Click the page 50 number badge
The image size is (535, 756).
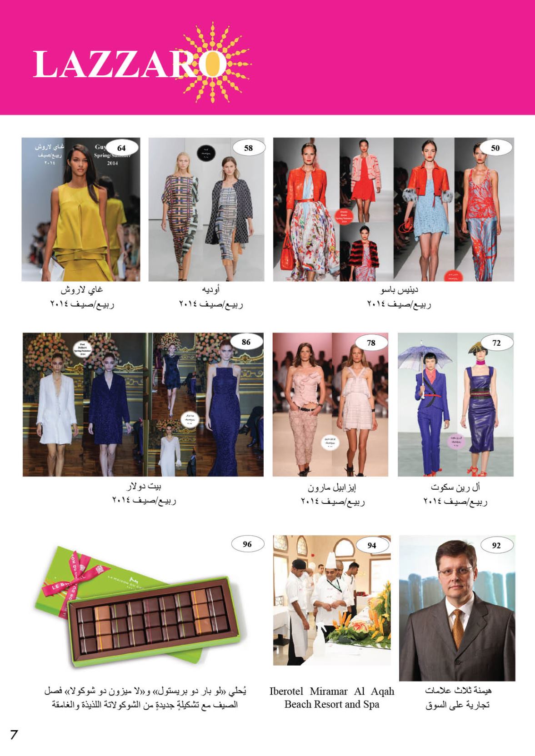tap(495, 148)
